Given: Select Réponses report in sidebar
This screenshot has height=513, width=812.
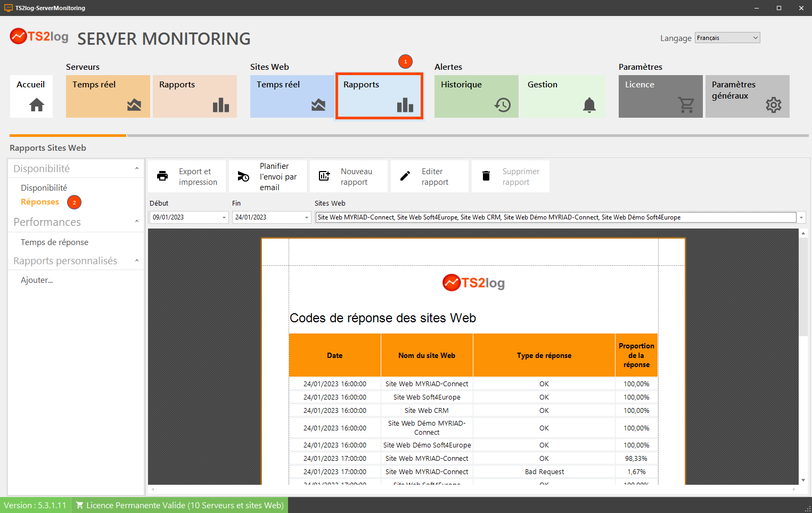Looking at the screenshot, I should (40, 202).
